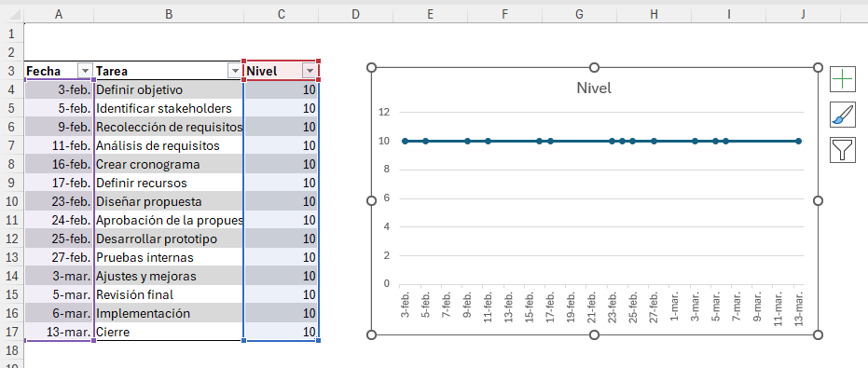Select cell with Pruebas internas

click(x=169, y=257)
